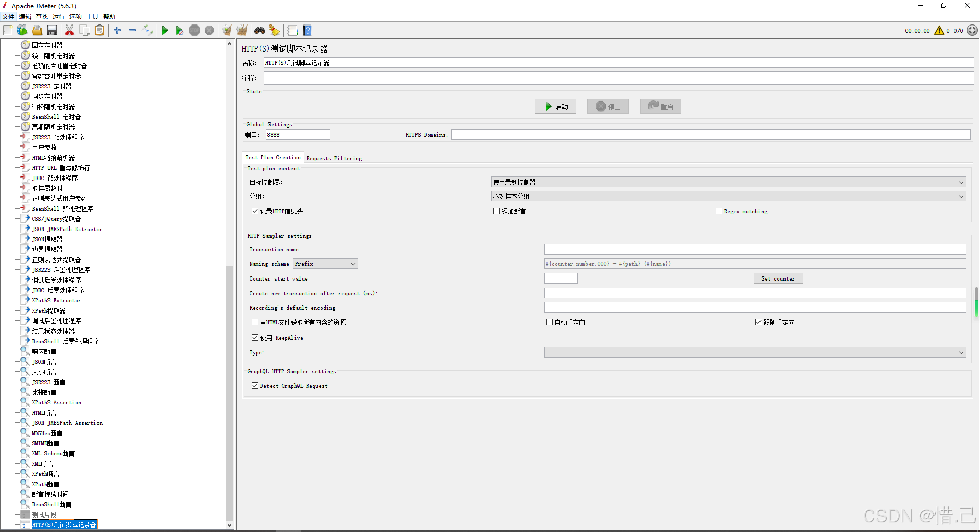Click the 注释 comment field
Viewport: 980px width, 532px height.
[619, 78]
